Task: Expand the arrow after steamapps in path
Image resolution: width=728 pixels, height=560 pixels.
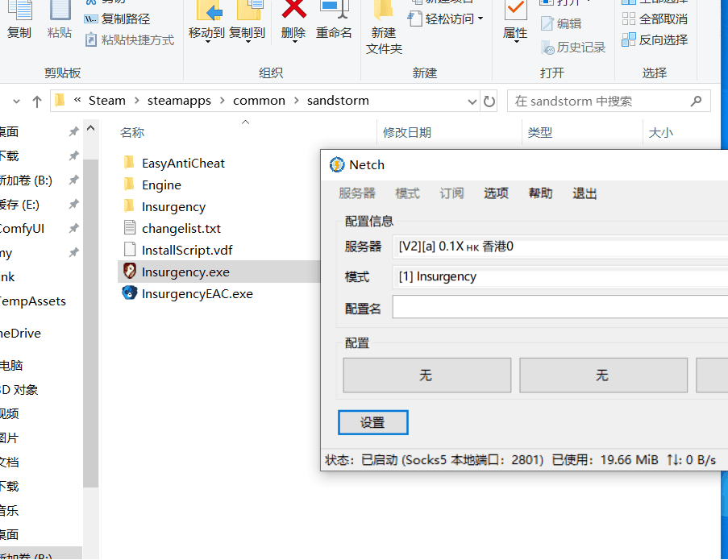Action: point(223,101)
